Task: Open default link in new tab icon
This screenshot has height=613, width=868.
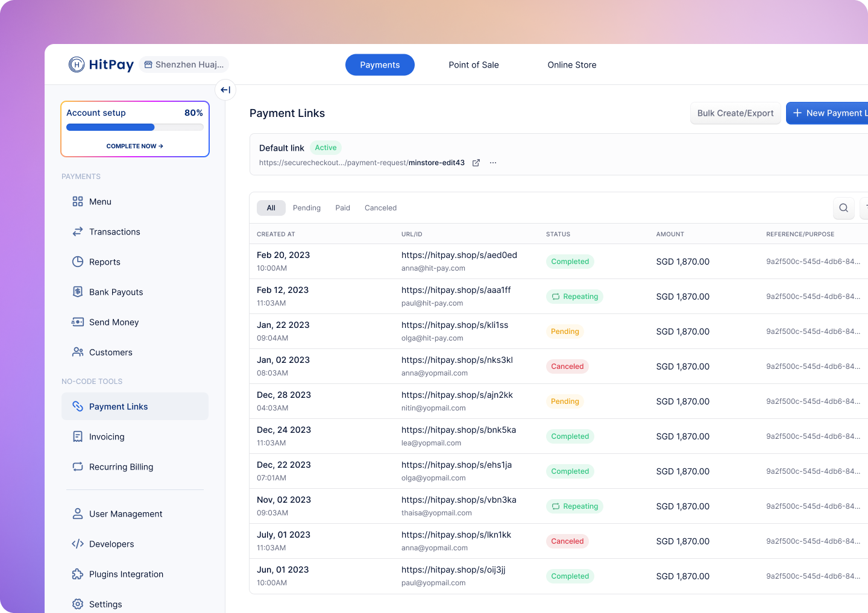Action: 476,163
